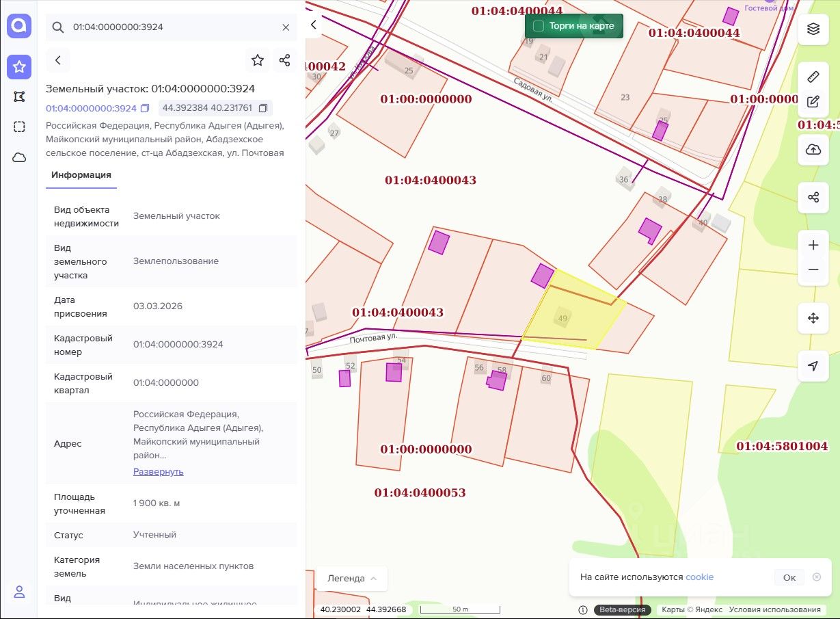Click the cloud upload icon on map

point(813,150)
